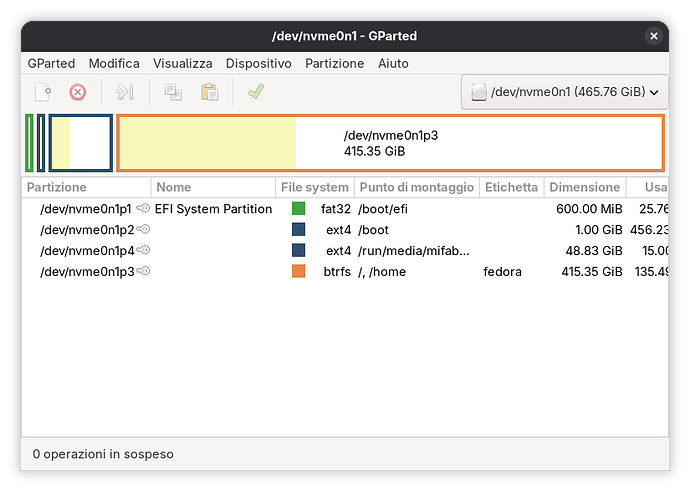Click the btrfs file system cell

[337, 271]
